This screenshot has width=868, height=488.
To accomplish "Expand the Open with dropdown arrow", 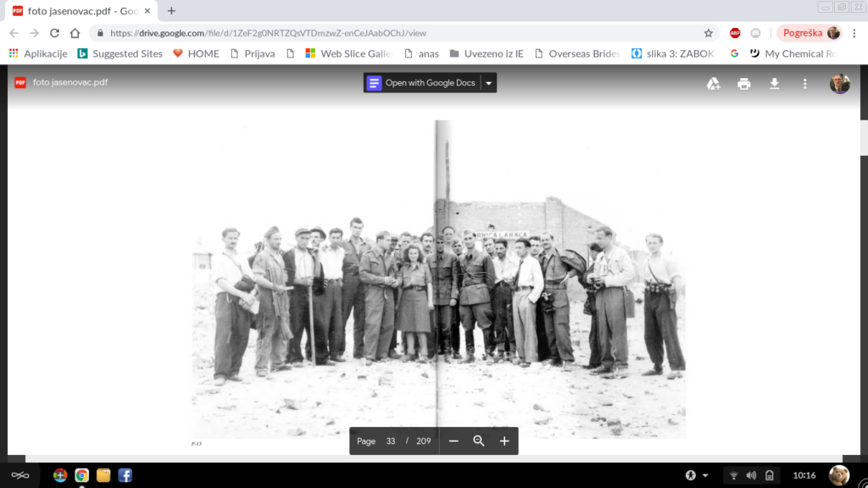I will point(488,83).
